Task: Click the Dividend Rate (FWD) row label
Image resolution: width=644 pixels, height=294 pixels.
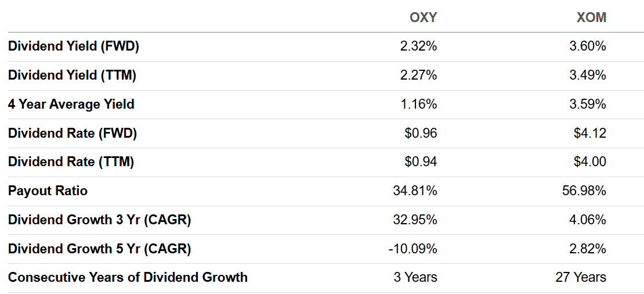Action: (73, 134)
